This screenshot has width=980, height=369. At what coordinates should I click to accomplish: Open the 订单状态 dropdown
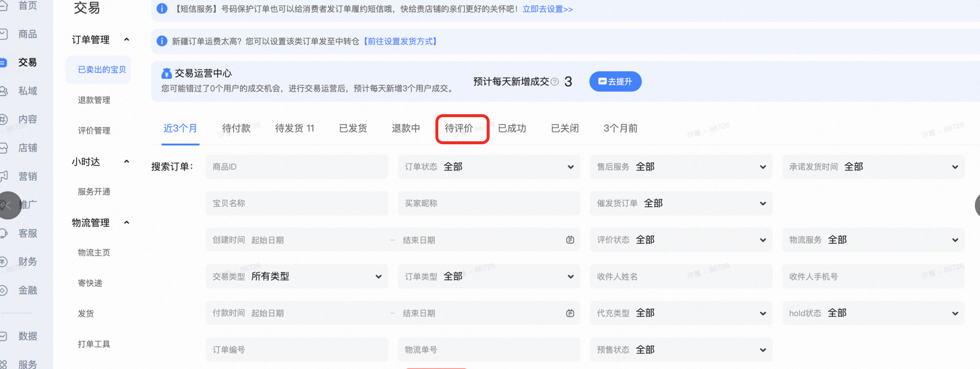point(489,167)
